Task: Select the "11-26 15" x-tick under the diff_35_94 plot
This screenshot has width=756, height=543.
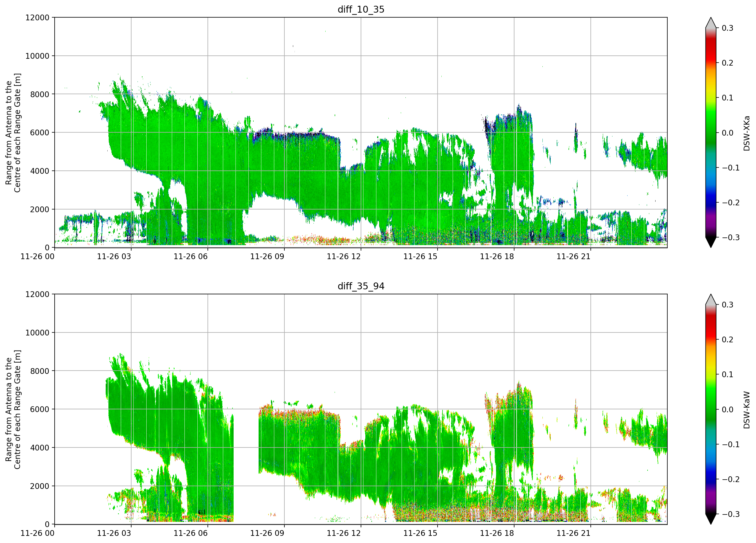Action: point(420,533)
